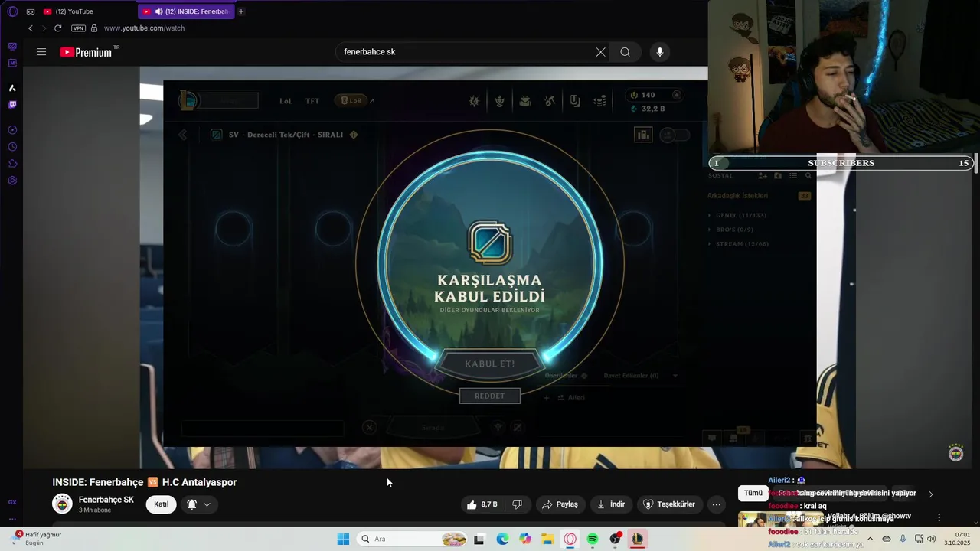Open notification bell dropdown for channel
The height and width of the screenshot is (551, 980).
[x=198, y=504]
